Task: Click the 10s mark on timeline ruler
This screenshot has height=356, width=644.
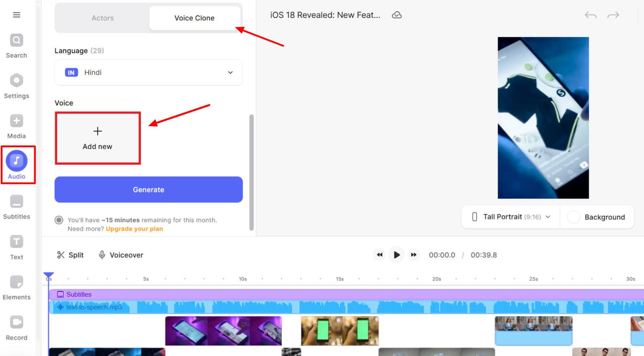Action: pyautogui.click(x=243, y=279)
